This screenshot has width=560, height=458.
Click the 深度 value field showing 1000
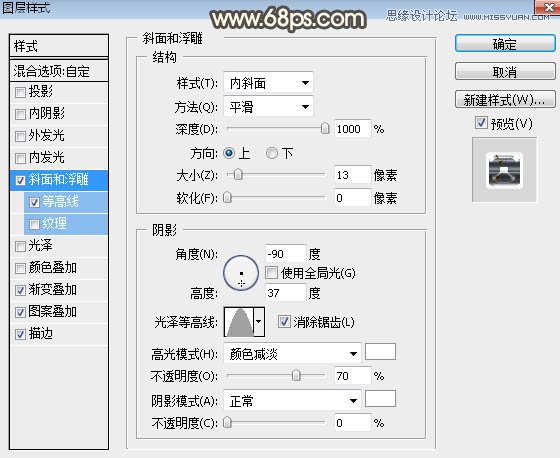tap(352, 129)
